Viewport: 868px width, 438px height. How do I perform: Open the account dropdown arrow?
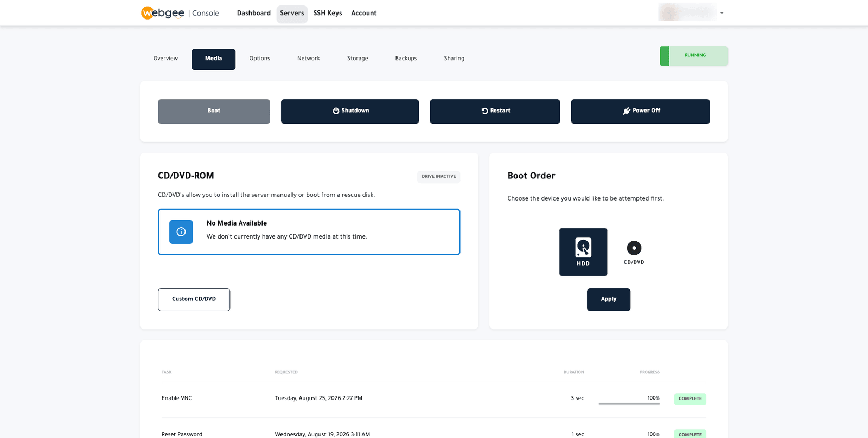[722, 13]
